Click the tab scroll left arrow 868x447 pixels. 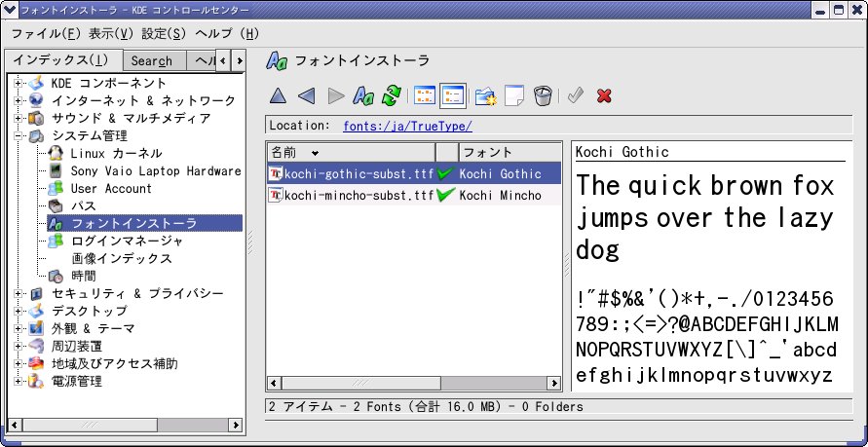pyautogui.click(x=222, y=60)
